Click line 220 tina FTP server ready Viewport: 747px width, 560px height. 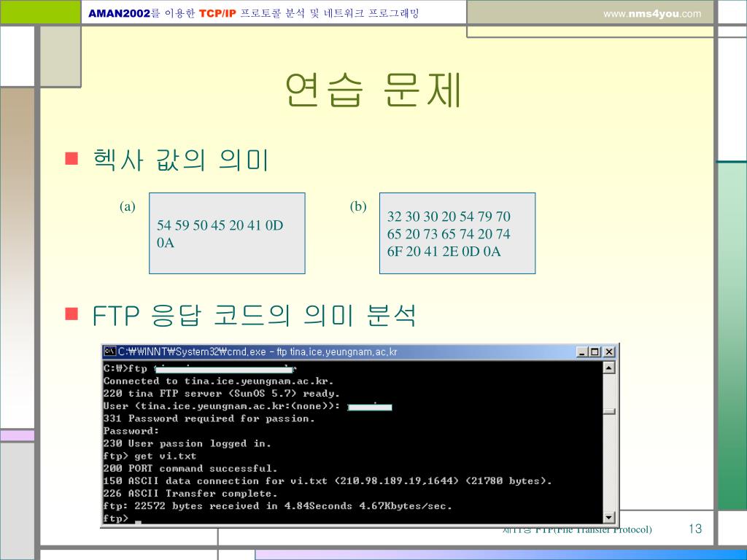pos(222,393)
